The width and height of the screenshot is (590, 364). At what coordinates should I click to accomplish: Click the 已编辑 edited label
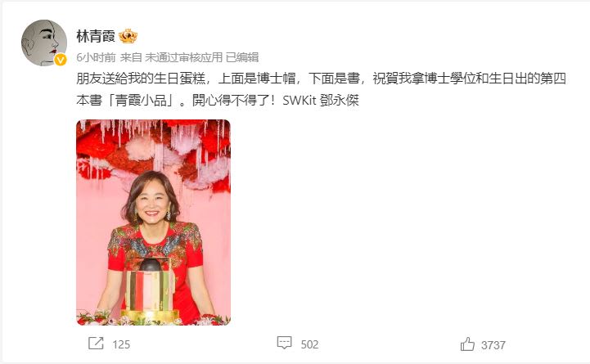[x=242, y=57]
